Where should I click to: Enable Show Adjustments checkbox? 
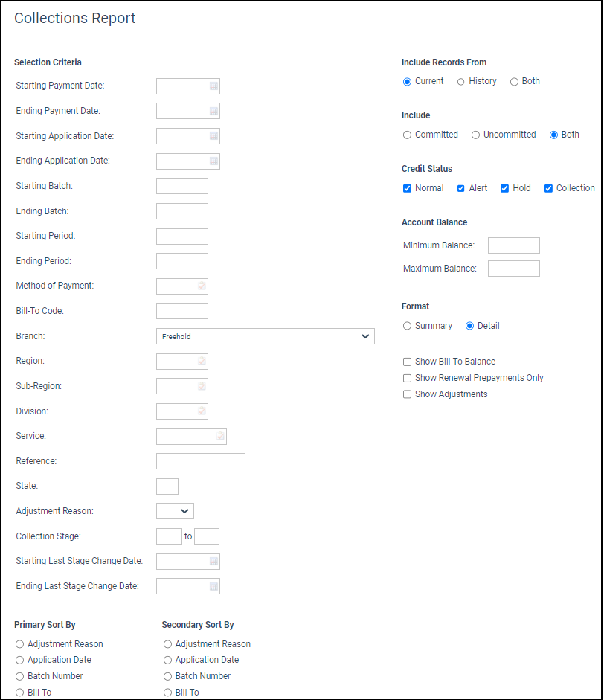(x=407, y=394)
